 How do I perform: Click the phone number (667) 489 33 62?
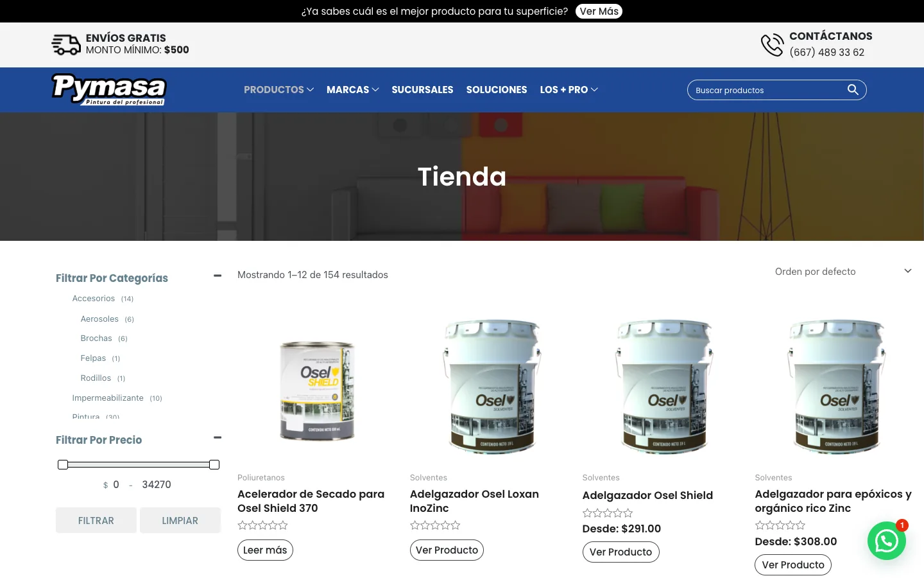click(x=827, y=52)
